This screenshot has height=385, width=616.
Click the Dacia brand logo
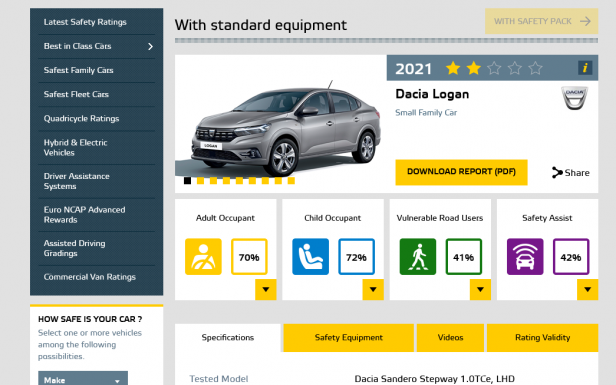pyautogui.click(x=574, y=97)
